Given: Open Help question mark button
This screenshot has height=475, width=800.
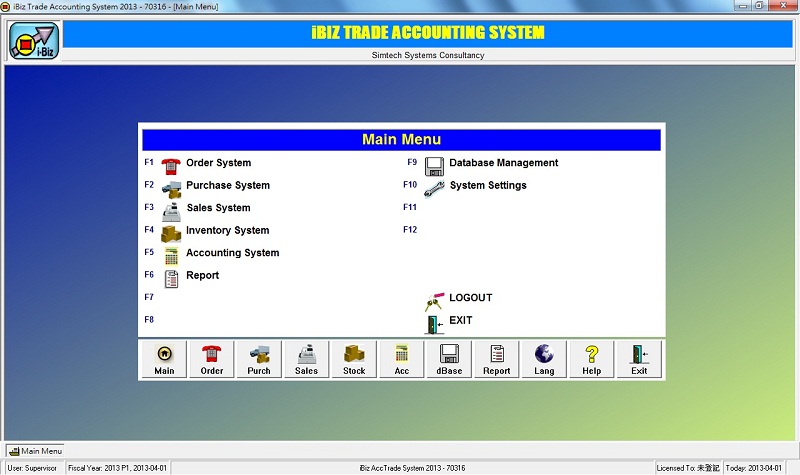Looking at the screenshot, I should click(592, 359).
